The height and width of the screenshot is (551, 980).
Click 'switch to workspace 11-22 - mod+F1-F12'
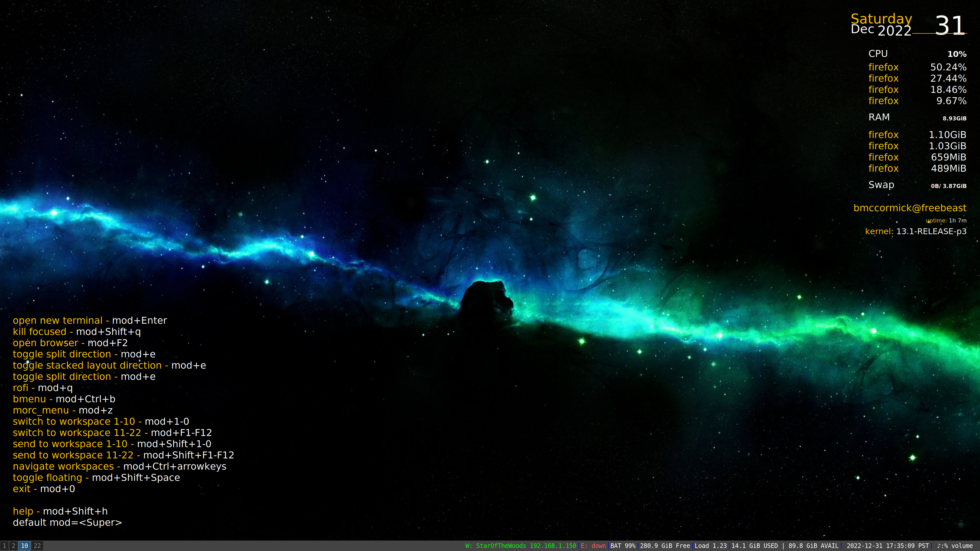[x=112, y=433]
